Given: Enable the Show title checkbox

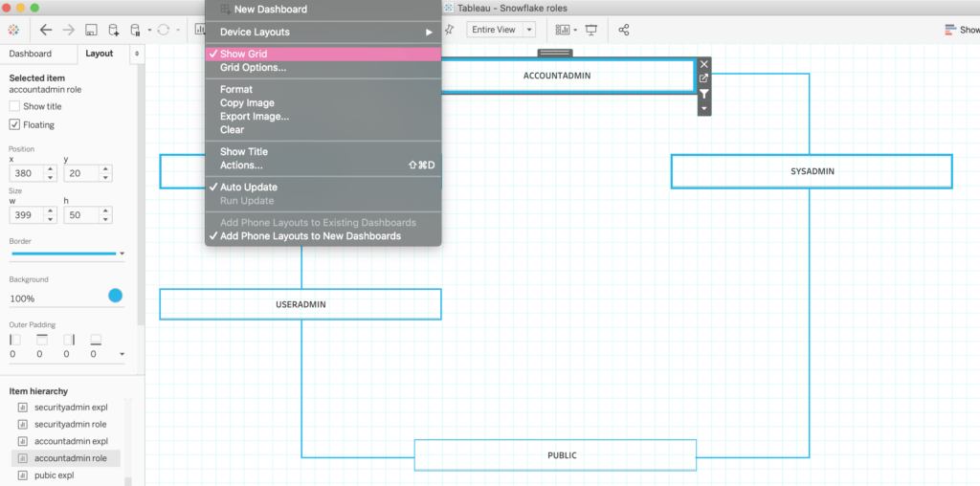Looking at the screenshot, I should [x=14, y=106].
